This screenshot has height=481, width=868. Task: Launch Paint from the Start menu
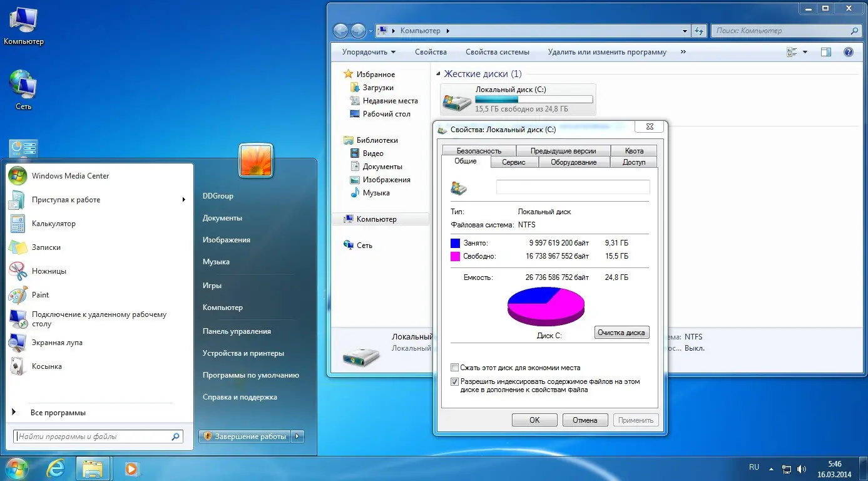click(x=100, y=295)
